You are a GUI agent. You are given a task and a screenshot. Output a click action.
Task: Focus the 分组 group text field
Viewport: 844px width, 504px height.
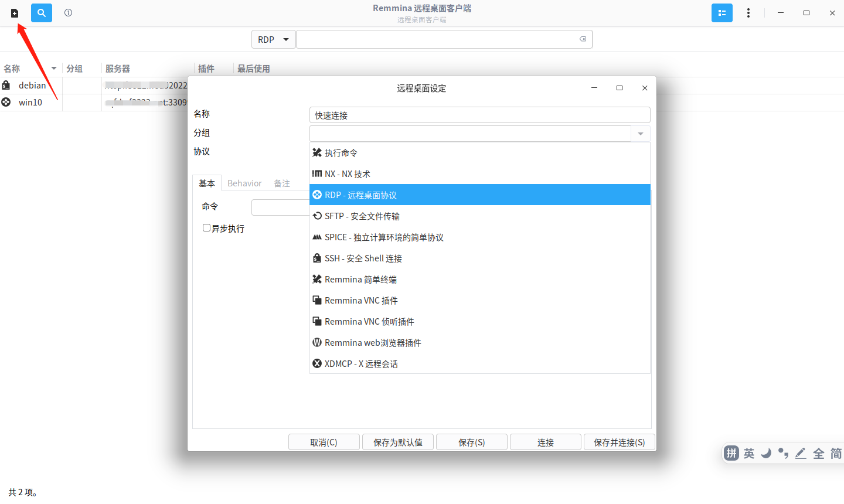click(470, 134)
